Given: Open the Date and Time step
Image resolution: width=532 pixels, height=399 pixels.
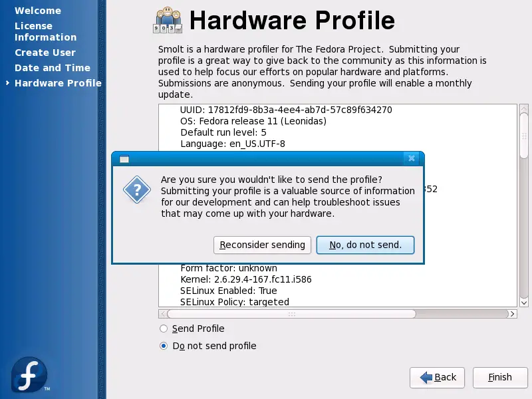Looking at the screenshot, I should tap(53, 68).
